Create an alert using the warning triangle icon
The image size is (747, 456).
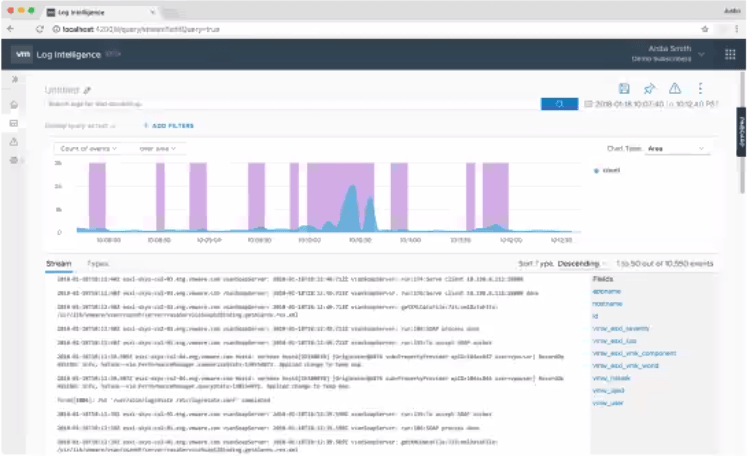coord(675,88)
